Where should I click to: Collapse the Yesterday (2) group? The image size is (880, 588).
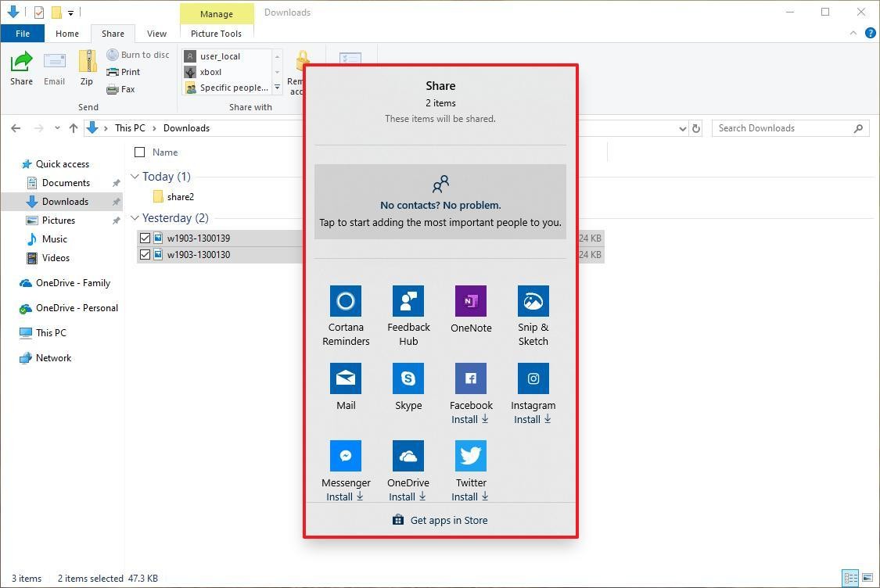135,218
